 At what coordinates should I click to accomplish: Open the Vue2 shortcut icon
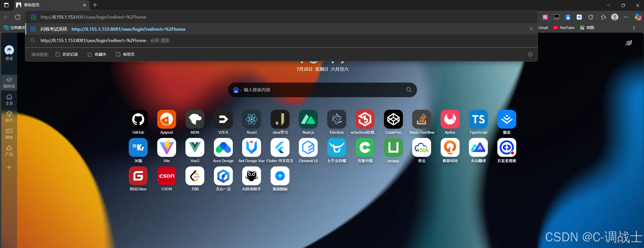[195, 147]
